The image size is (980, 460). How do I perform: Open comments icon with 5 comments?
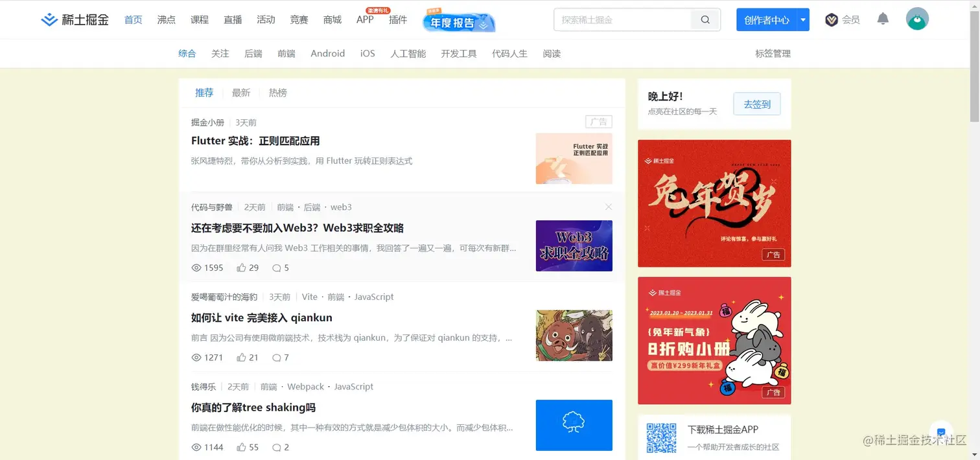pos(276,268)
